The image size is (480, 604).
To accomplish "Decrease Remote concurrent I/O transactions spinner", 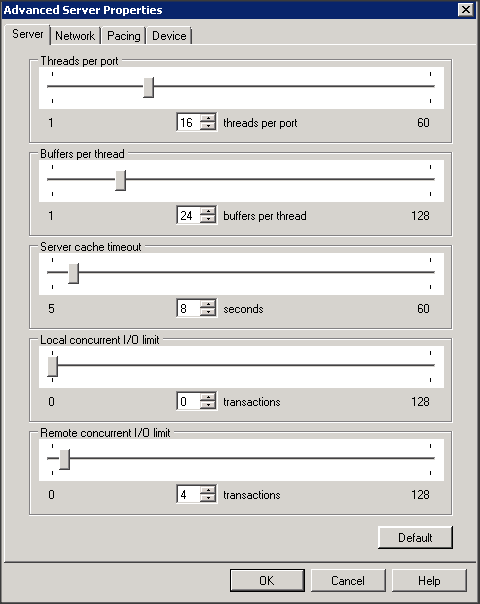I will [208, 498].
